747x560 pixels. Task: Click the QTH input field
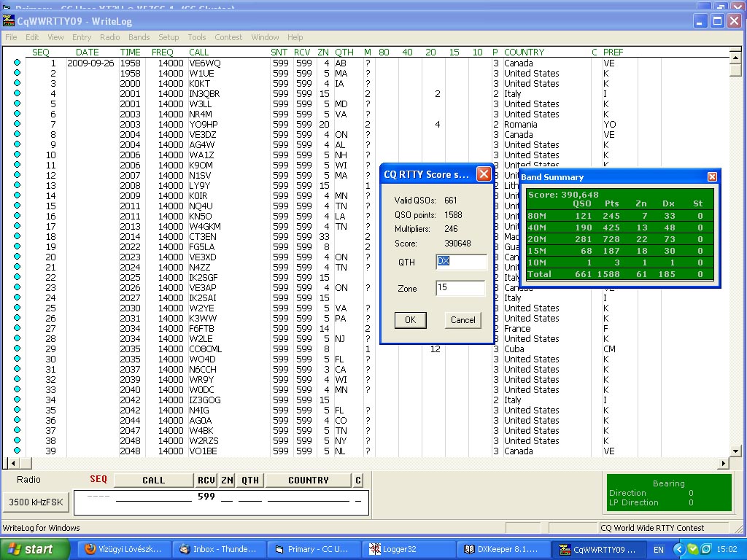tap(461, 262)
